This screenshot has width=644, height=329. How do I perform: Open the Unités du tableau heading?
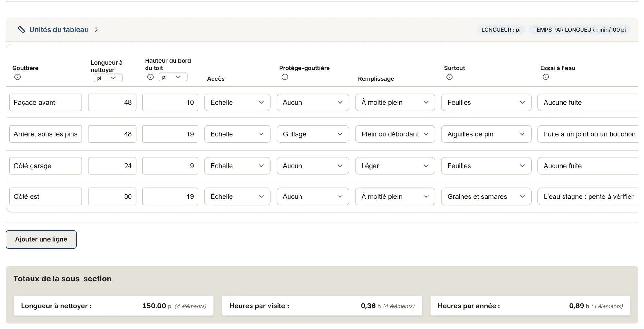tap(59, 30)
